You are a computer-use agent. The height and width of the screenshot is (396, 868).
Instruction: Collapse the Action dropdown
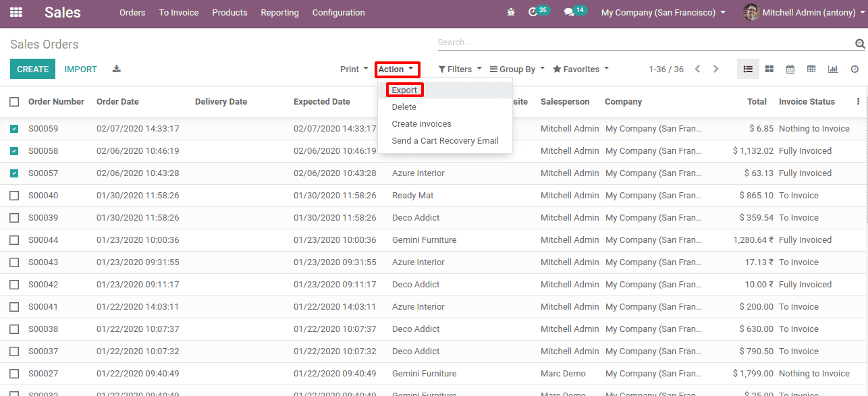tap(397, 69)
